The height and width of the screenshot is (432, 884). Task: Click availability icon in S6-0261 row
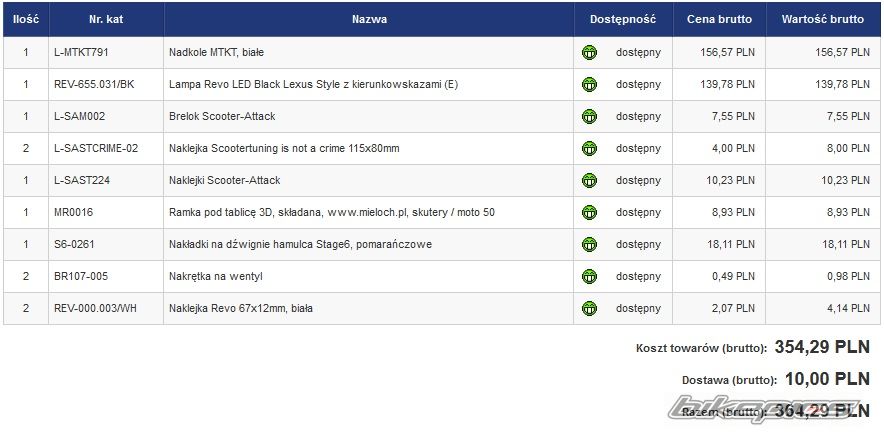(x=589, y=245)
